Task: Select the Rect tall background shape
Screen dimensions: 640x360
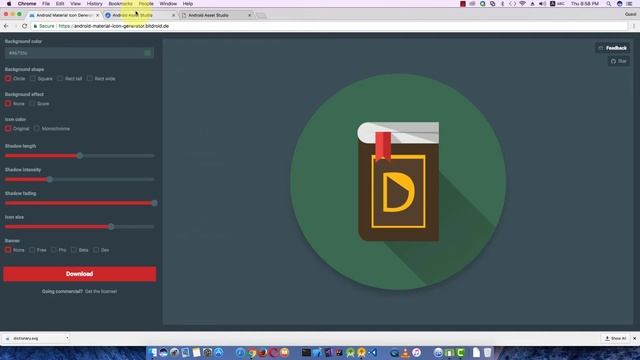Action: [x=60, y=78]
